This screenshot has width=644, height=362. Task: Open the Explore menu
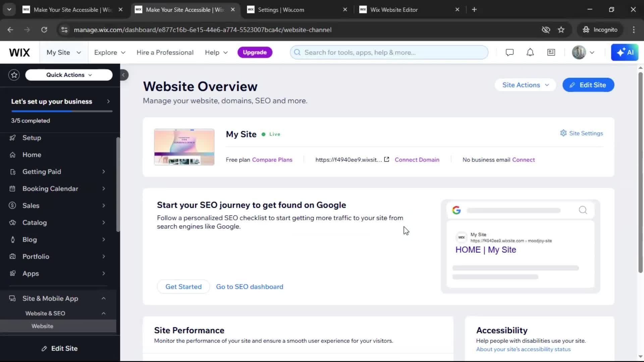click(110, 52)
